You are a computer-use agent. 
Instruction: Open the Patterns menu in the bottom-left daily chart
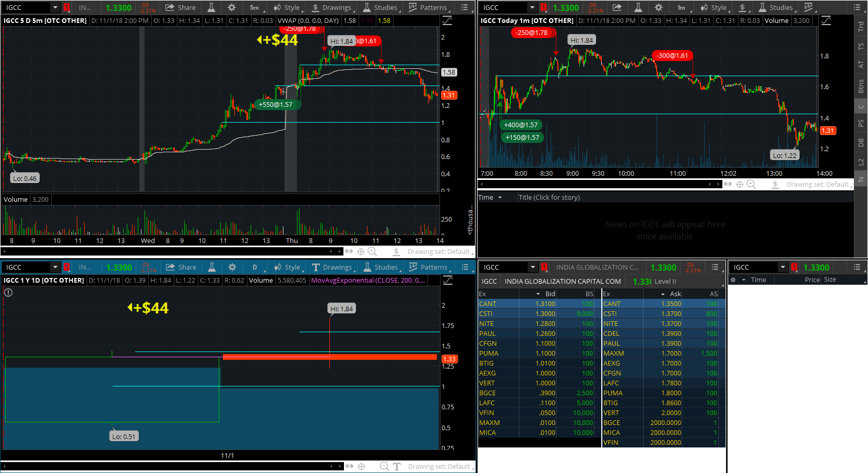coord(428,268)
